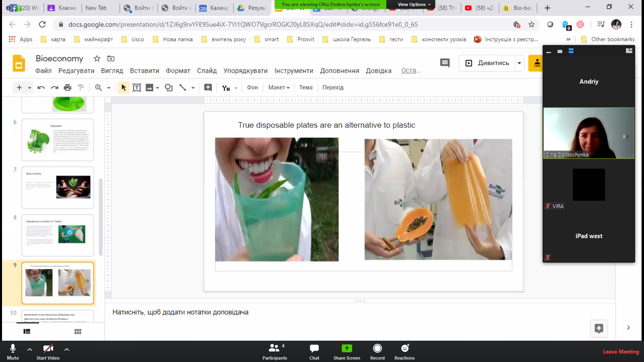
Task: Expand new slide layout dropdown arrow
Action: click(29, 88)
